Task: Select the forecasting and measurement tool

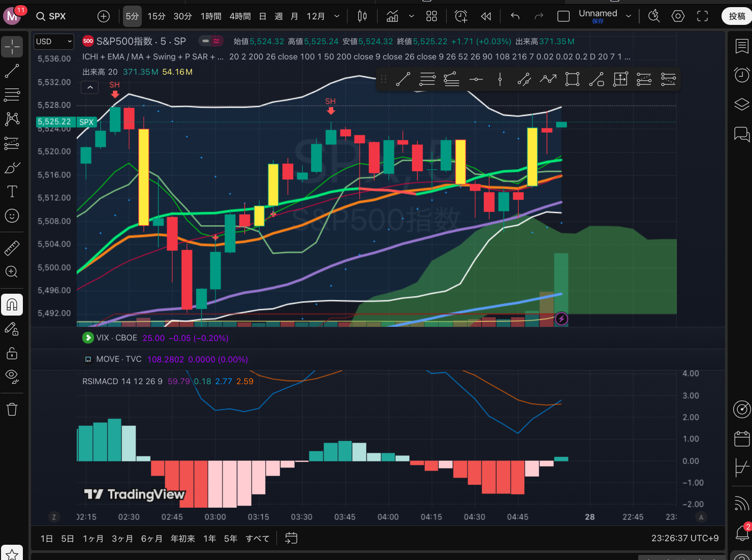Action: coord(12,143)
